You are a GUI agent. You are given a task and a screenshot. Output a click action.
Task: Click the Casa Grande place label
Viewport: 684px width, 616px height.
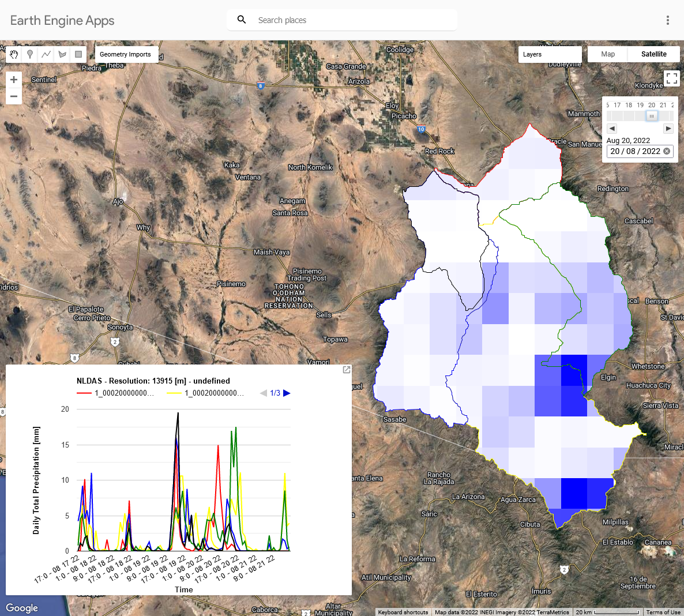pyautogui.click(x=346, y=66)
